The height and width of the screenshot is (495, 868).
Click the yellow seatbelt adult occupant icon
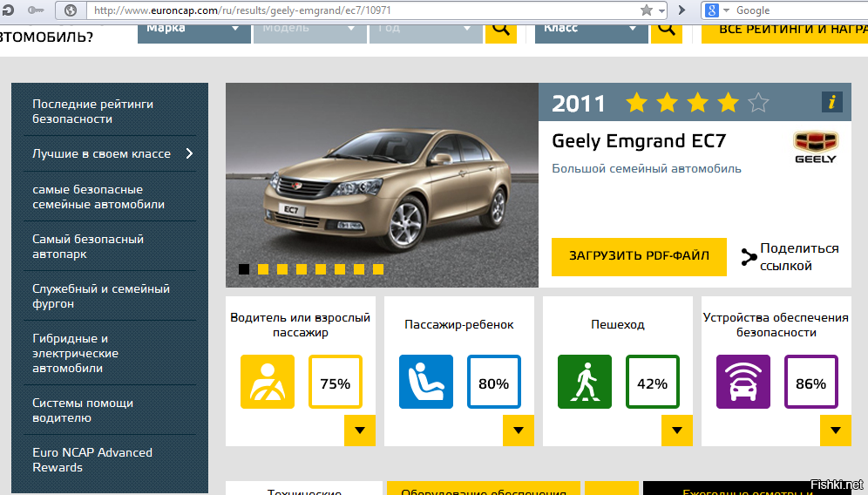[268, 382]
